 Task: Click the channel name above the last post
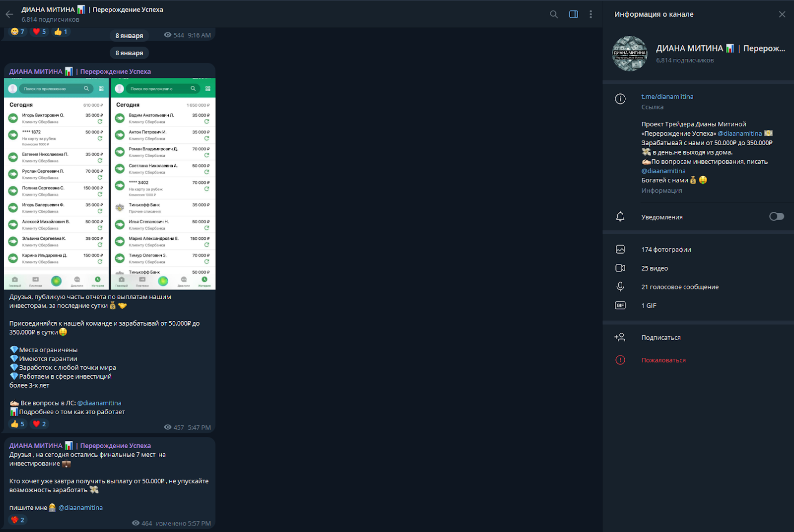coord(80,446)
